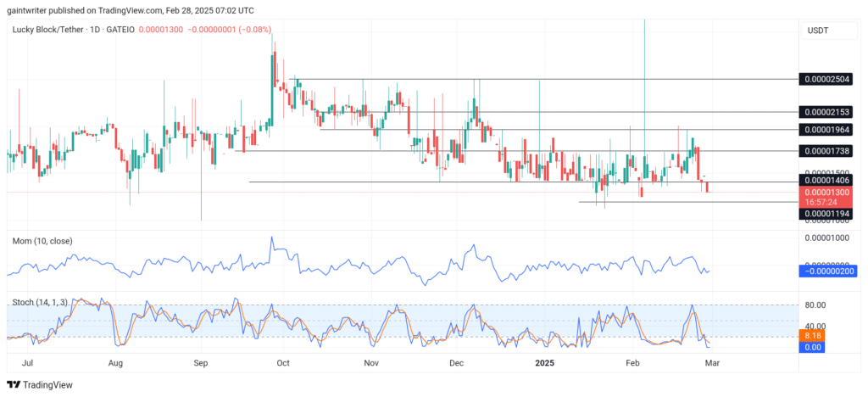Click the TradingView logo at the bottom
Viewport: 868px width, 397px height.
39,385
